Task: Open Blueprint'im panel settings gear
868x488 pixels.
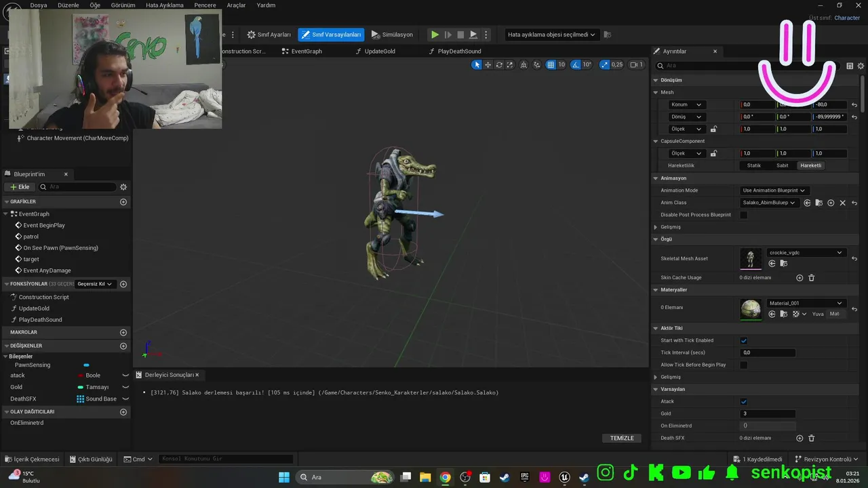Action: point(123,187)
